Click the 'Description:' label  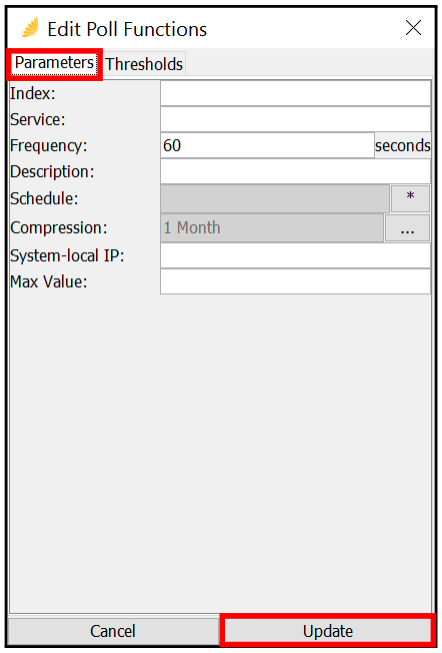[x=52, y=172]
